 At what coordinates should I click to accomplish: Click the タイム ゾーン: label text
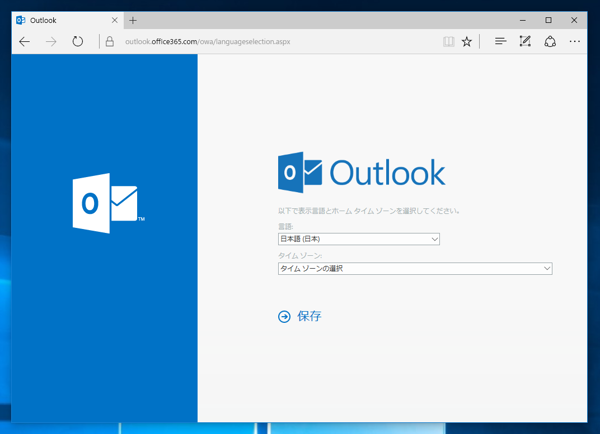pyautogui.click(x=300, y=255)
